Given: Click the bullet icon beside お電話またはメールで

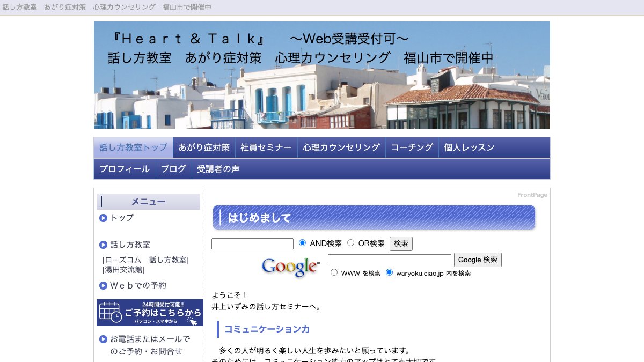Looking at the screenshot, I should [x=103, y=339].
